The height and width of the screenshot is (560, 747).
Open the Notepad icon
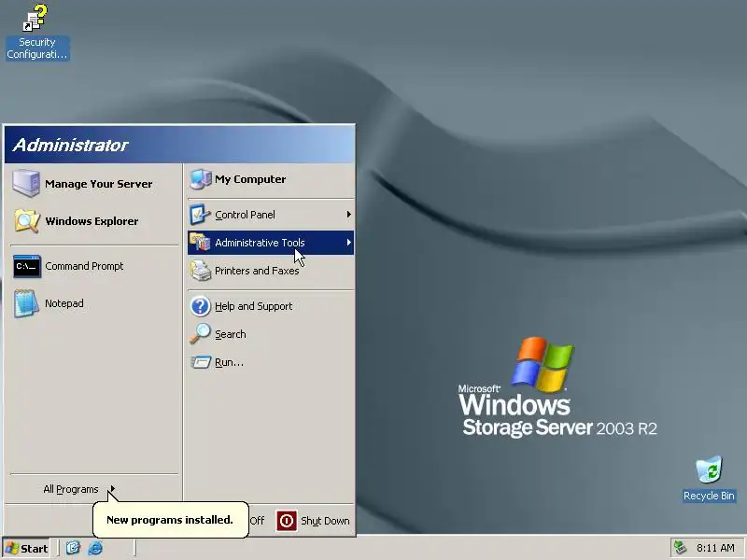pyautogui.click(x=26, y=303)
